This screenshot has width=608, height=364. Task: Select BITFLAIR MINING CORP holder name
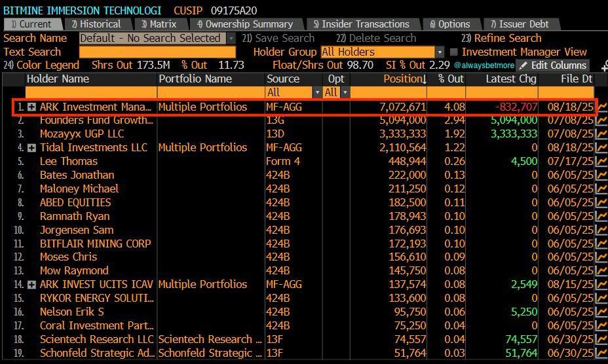pos(96,244)
